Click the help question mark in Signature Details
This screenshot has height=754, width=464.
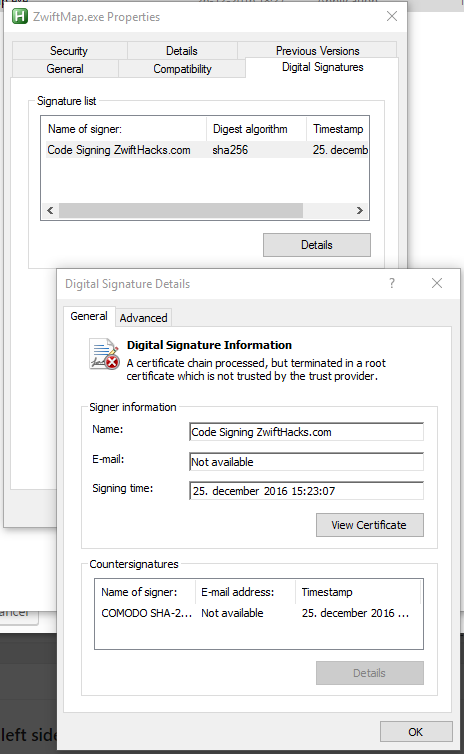coord(392,283)
